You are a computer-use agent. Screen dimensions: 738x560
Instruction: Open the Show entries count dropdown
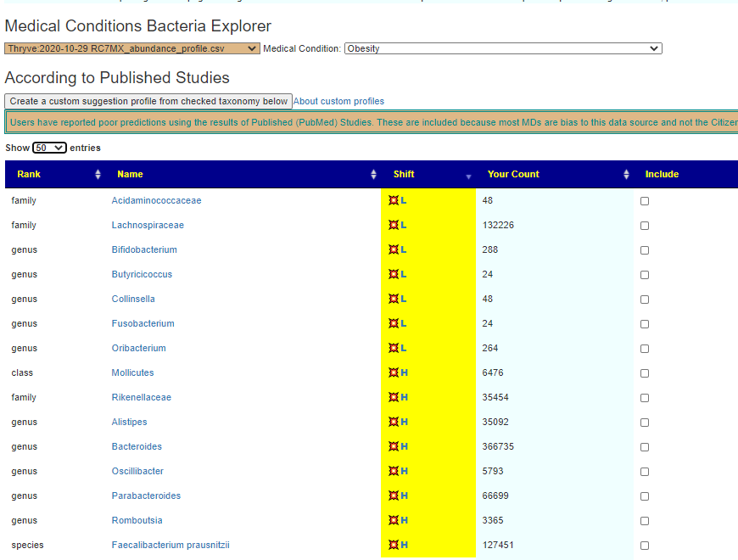coord(49,148)
